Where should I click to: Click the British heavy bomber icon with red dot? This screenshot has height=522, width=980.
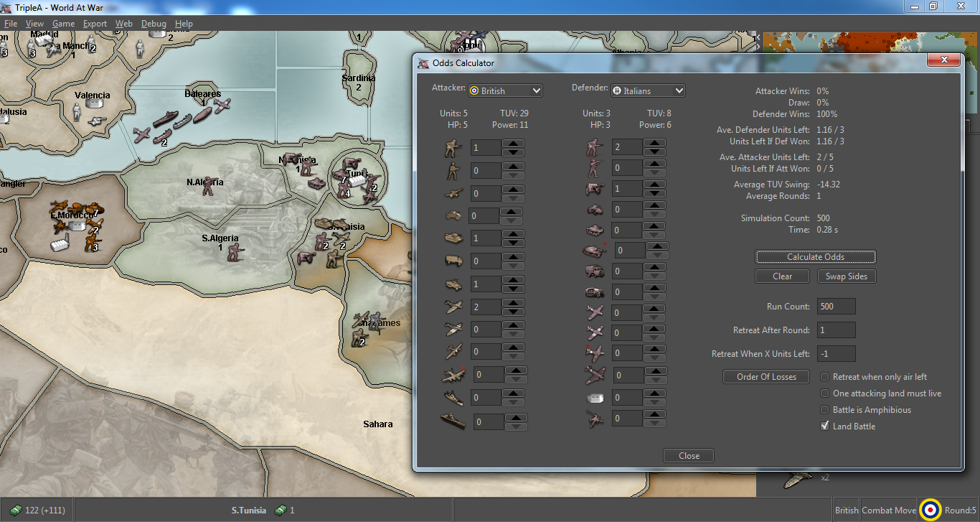pos(454,375)
